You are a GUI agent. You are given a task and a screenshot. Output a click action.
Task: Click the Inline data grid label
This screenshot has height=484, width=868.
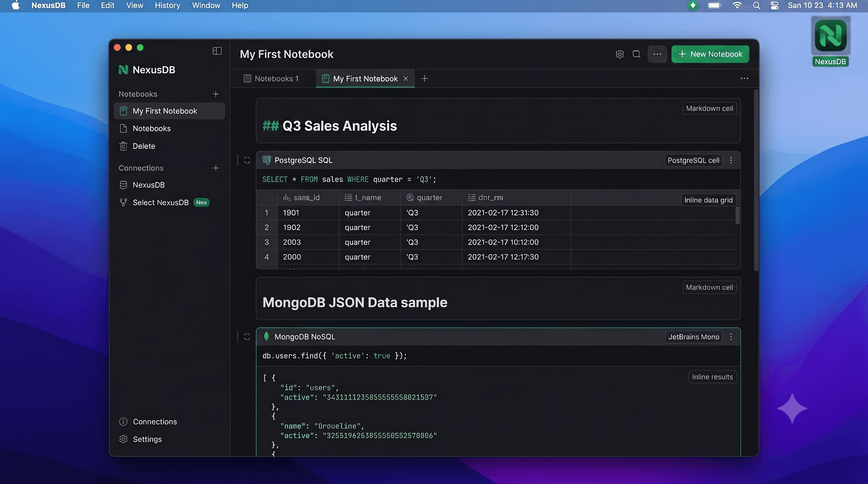[x=708, y=200]
